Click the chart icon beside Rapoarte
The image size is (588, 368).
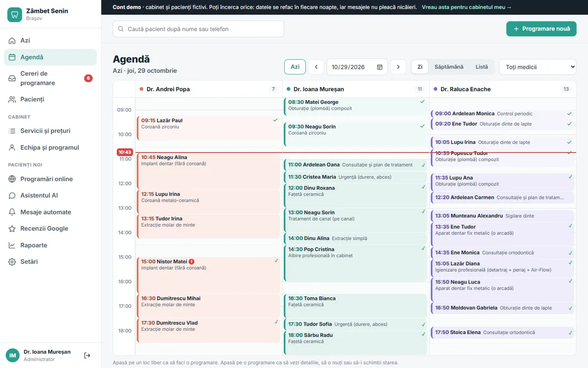[12, 245]
